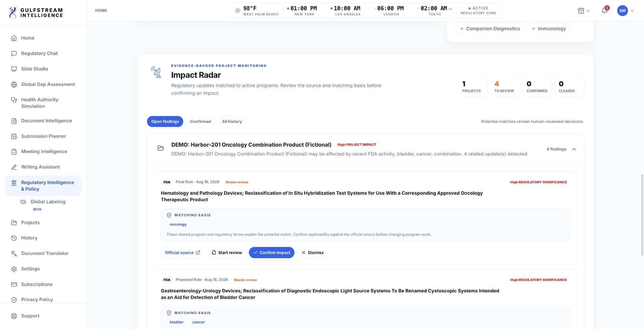
Task: Click the DEMO: Harbor-201 project heading
Action: (251, 145)
